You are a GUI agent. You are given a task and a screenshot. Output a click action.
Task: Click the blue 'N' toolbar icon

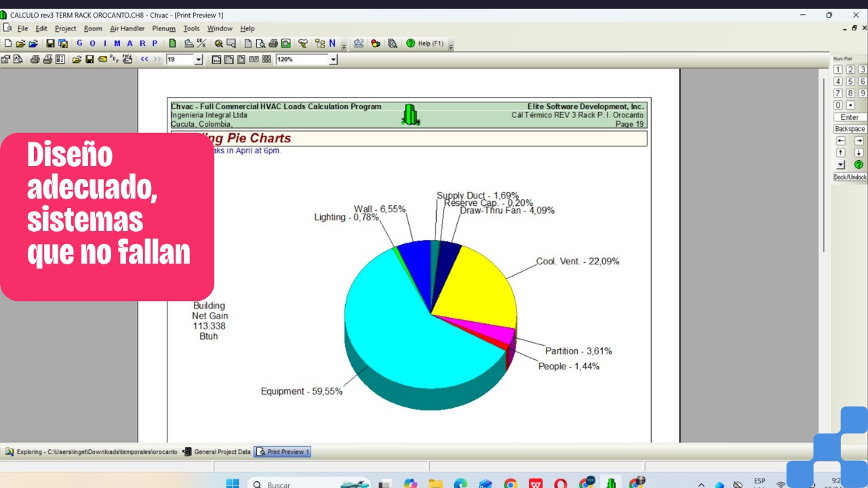pyautogui.click(x=332, y=43)
